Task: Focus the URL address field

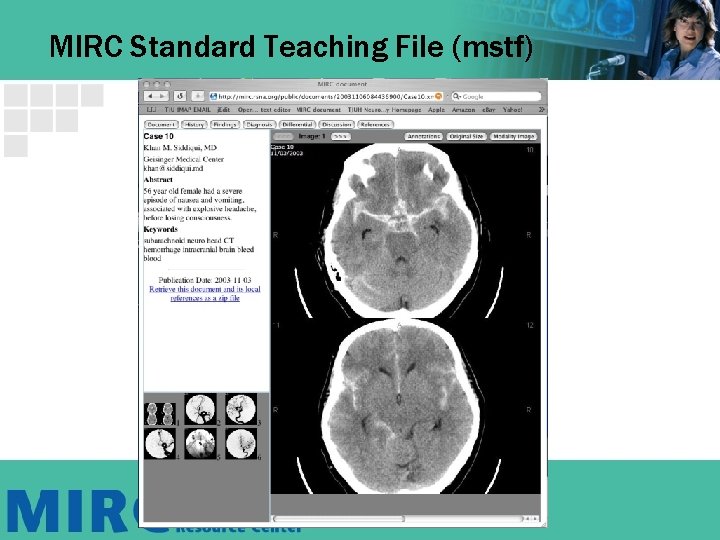Action: pyautogui.click(x=326, y=96)
